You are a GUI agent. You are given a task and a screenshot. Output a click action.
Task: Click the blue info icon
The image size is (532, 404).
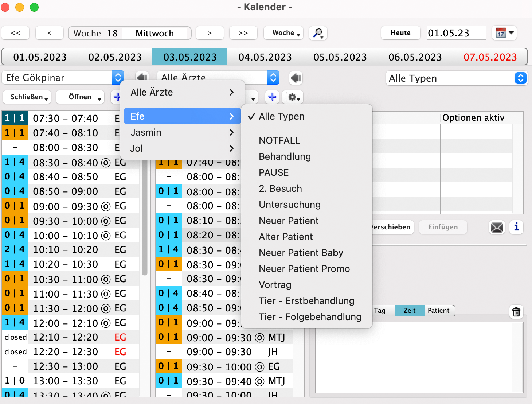516,227
